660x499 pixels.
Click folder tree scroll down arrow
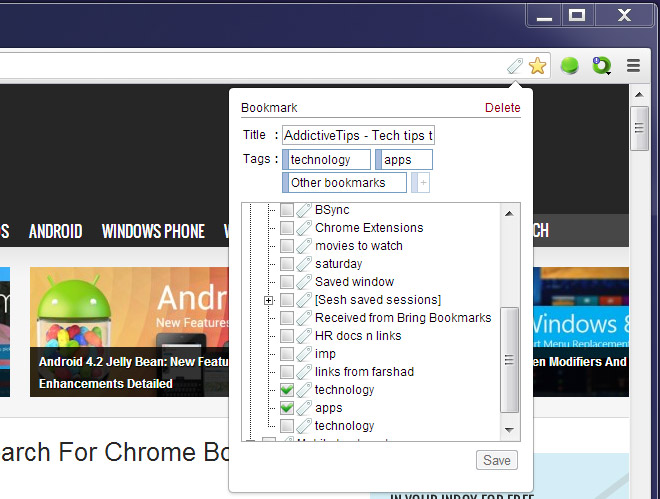tap(509, 430)
